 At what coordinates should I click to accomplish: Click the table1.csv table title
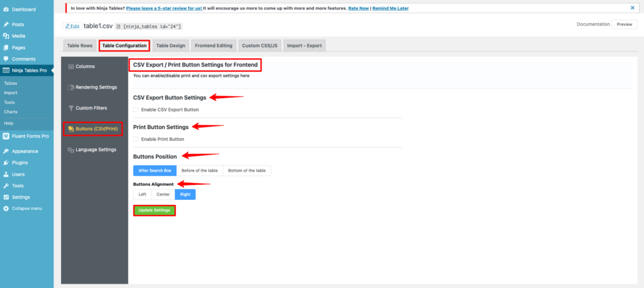click(98, 26)
